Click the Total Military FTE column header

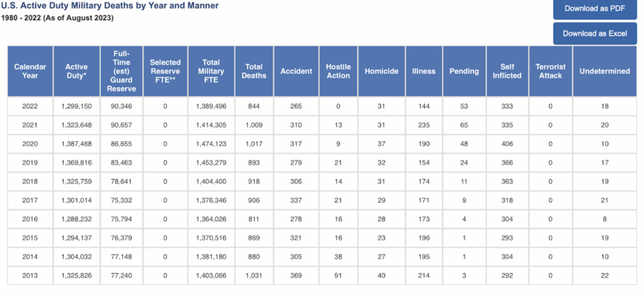(210, 72)
